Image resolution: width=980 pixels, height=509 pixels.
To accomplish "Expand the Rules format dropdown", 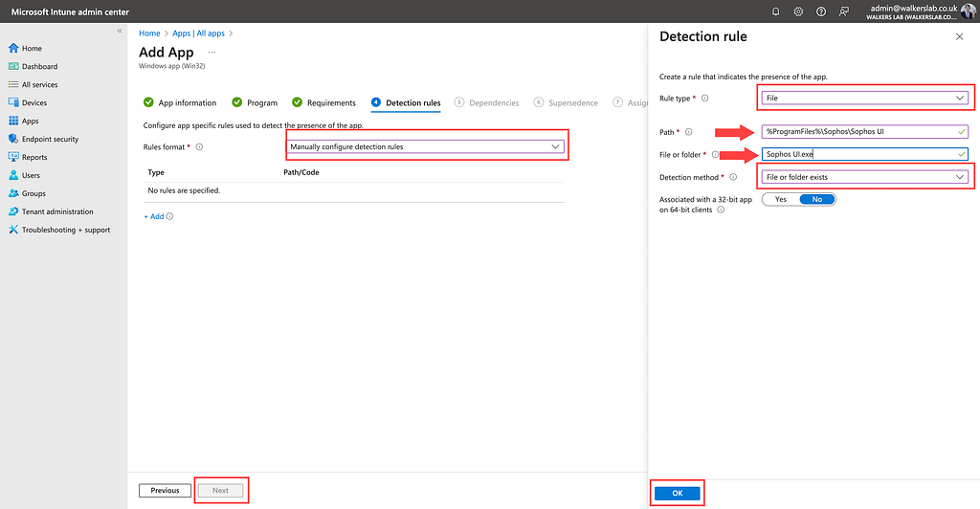I will 425,146.
